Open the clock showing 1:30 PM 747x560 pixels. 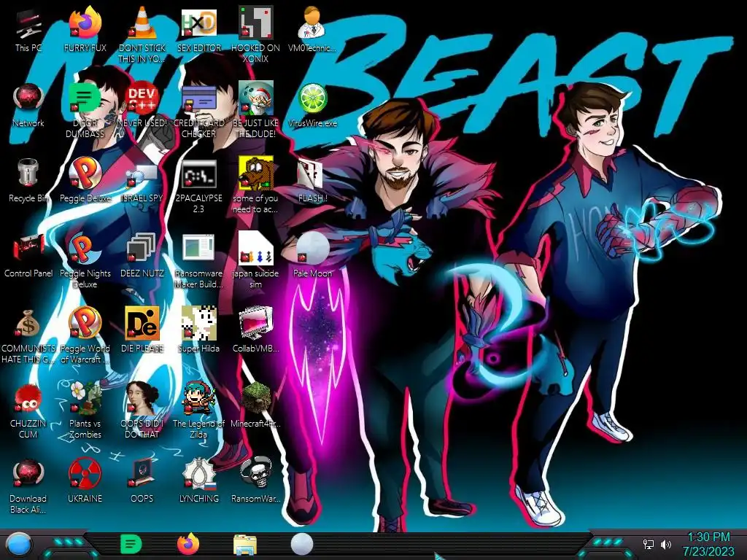708,544
